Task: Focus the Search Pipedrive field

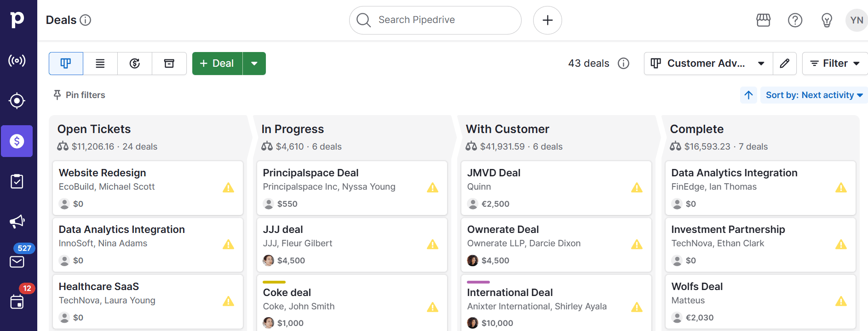Action: (435, 20)
